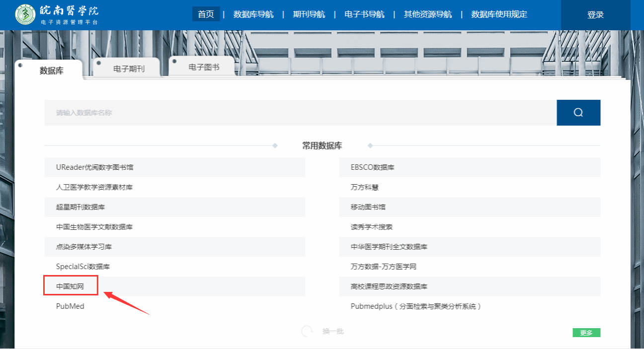Open 期刊导航 in the top navigation

tap(309, 14)
